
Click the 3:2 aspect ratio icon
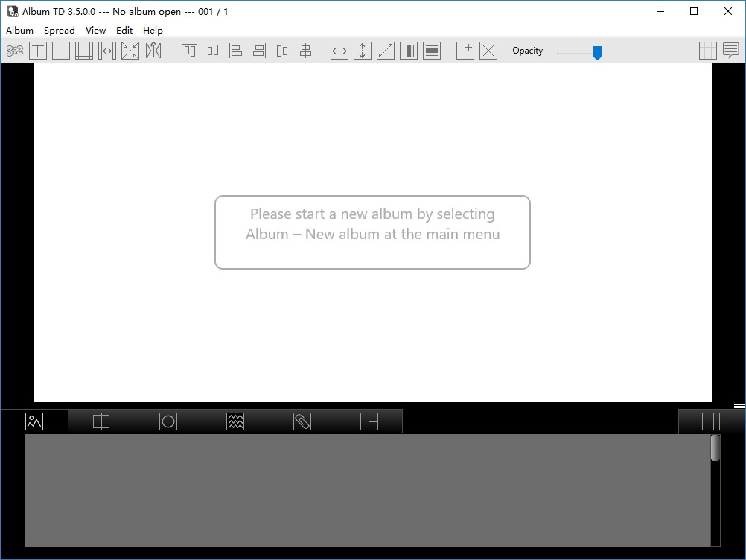(x=15, y=51)
